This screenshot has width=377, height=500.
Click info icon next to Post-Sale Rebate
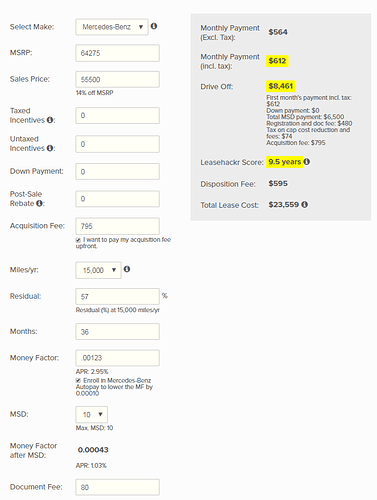[39, 203]
